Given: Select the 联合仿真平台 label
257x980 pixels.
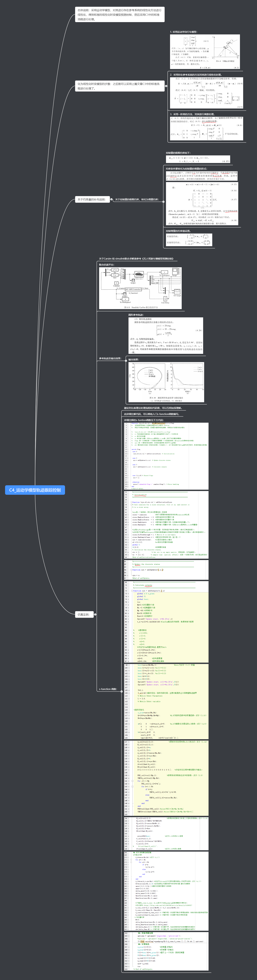Looking at the screenshot, I should tap(107, 265).
